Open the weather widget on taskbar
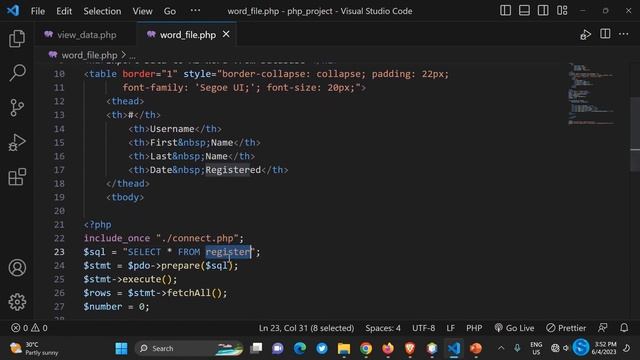 tap(34, 349)
